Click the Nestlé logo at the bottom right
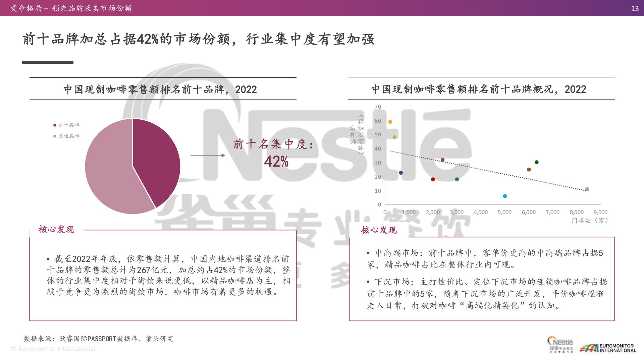Screen dimensions: 644x362 click(x=560, y=345)
